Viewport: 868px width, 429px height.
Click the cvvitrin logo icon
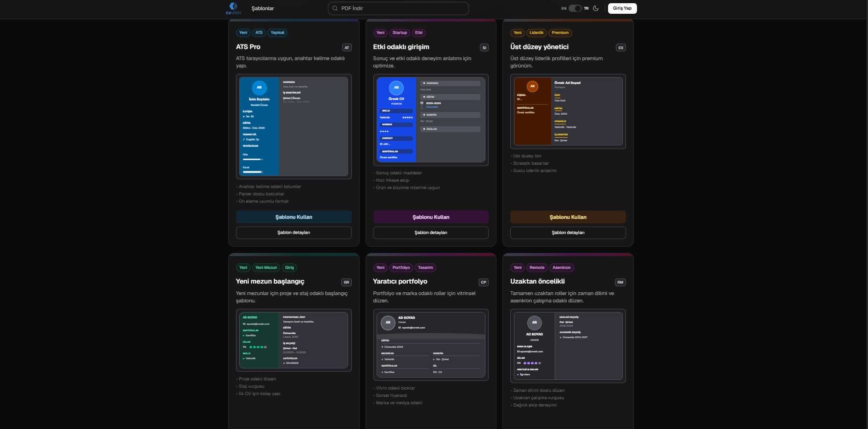[233, 8]
